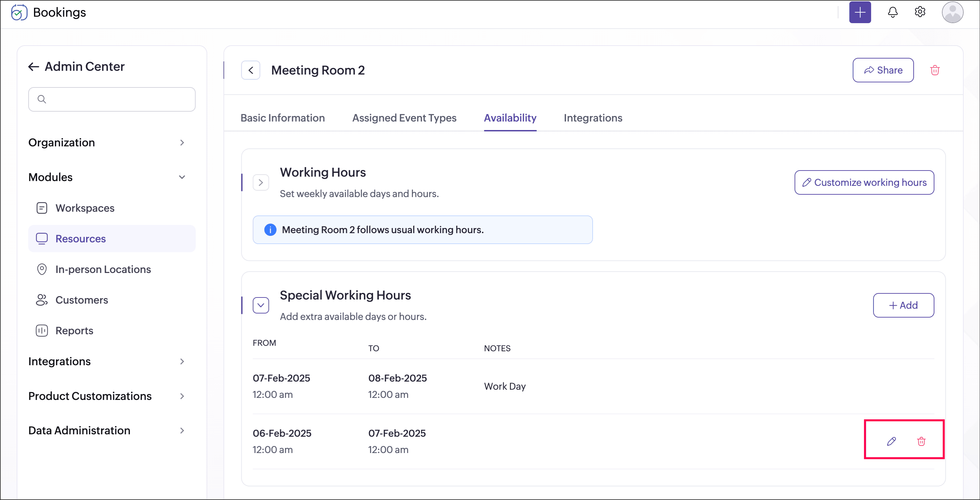The width and height of the screenshot is (980, 500).
Task: Select Resources in the sidebar
Action: pos(112,239)
